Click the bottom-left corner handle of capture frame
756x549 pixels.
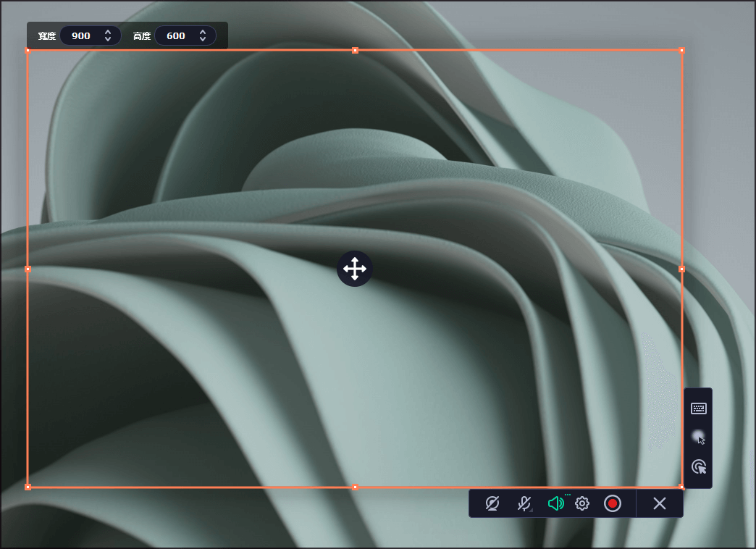pyautogui.click(x=28, y=487)
